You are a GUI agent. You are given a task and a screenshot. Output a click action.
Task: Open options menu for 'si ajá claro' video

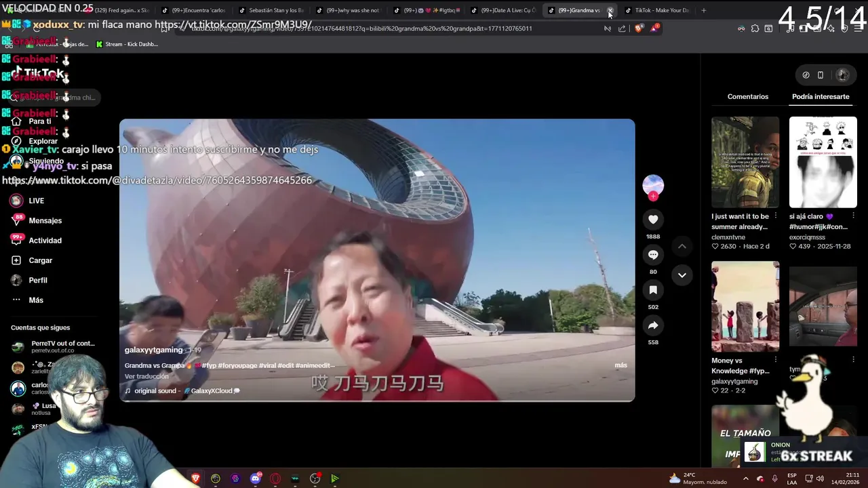(853, 216)
